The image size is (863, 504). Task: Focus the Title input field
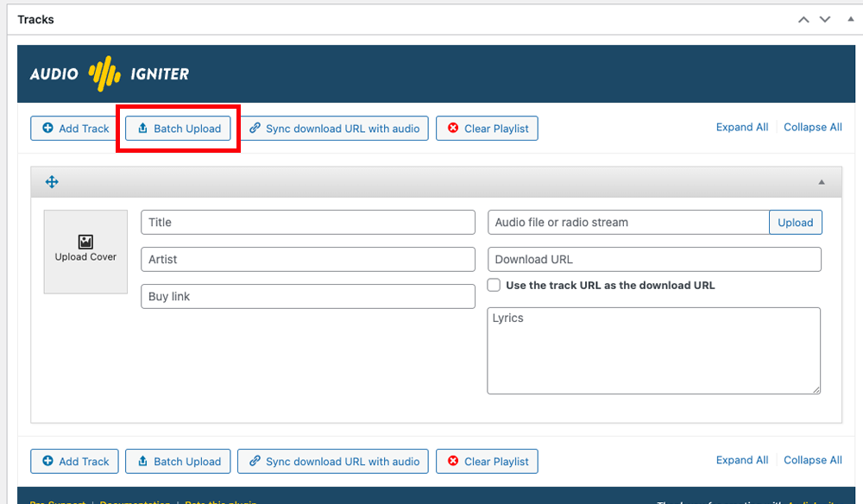point(308,223)
